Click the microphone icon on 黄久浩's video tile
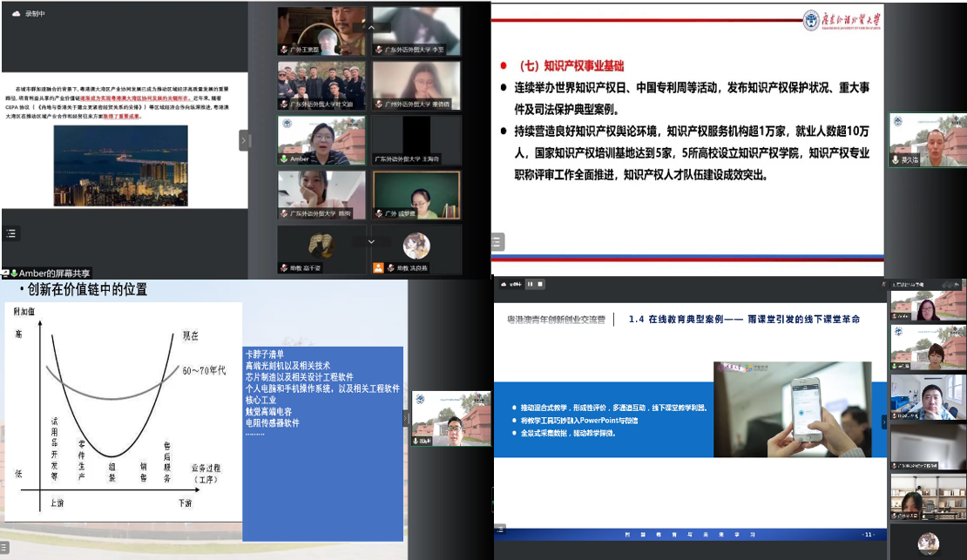This screenshot has height=560, width=967. coord(895,160)
